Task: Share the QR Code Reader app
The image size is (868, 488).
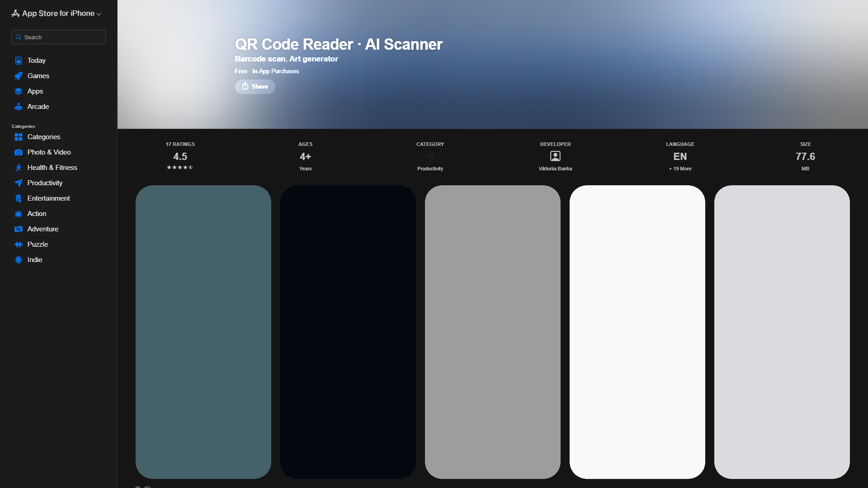Action: (255, 86)
